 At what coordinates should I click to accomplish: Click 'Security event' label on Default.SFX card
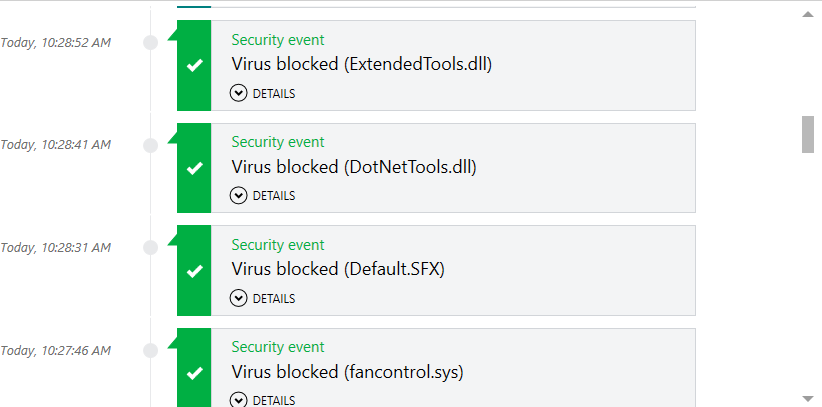click(278, 245)
